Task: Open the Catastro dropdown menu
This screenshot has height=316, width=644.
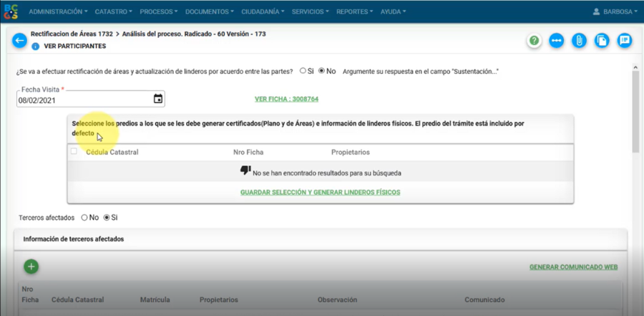Action: (x=113, y=11)
